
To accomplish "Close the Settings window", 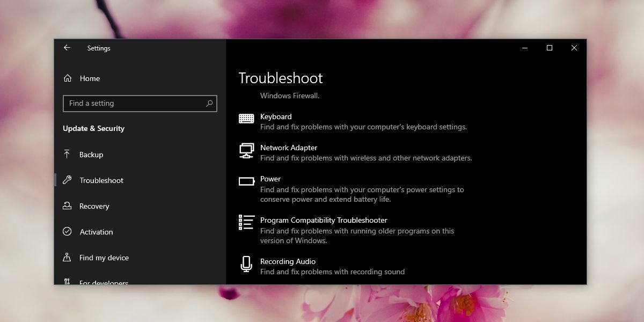I will coord(574,48).
